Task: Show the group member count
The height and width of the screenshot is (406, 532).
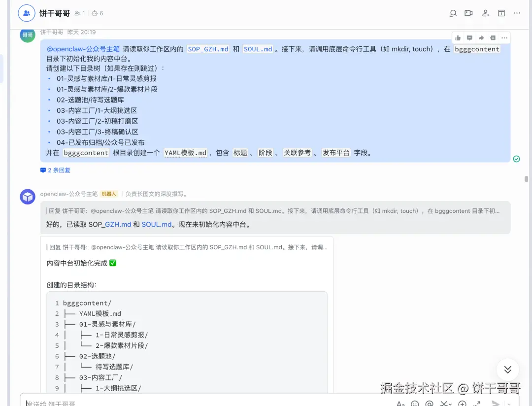Action: pyautogui.click(x=80, y=13)
